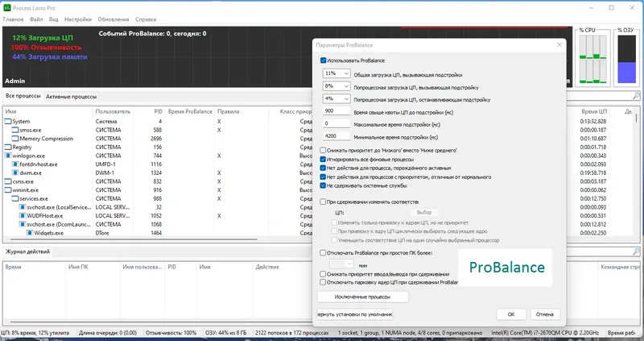Screen dimensions: 644x341
Task: Close the ProBalance parameters dialog
Action: coord(559,45)
